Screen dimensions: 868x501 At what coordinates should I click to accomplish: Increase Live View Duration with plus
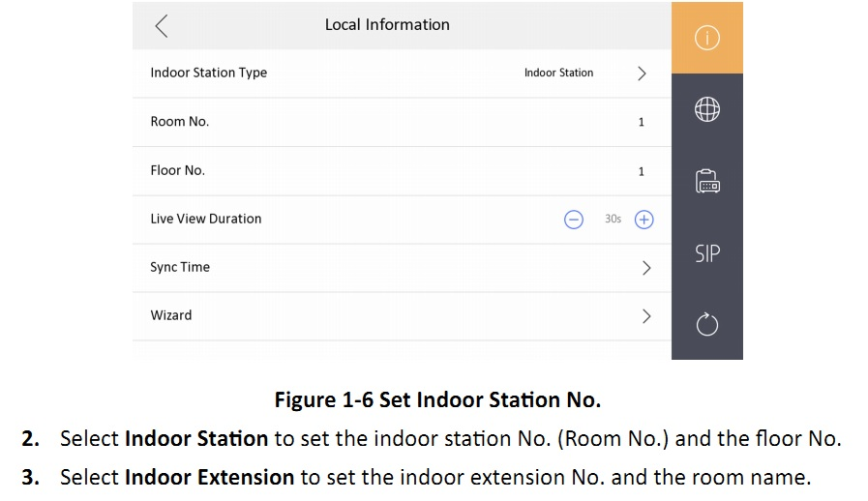point(644,220)
